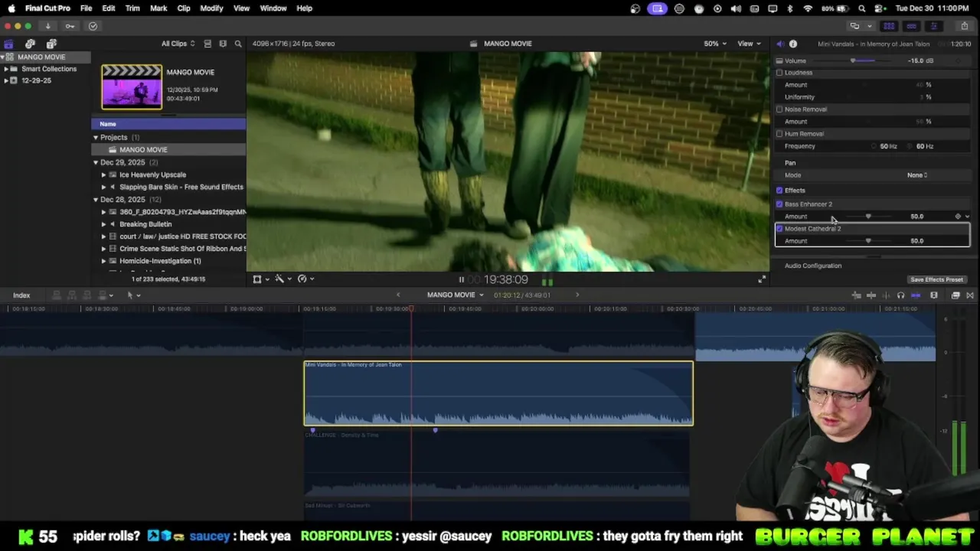Show the Titles and Generators sidebar
The image size is (980, 551).
point(51,44)
